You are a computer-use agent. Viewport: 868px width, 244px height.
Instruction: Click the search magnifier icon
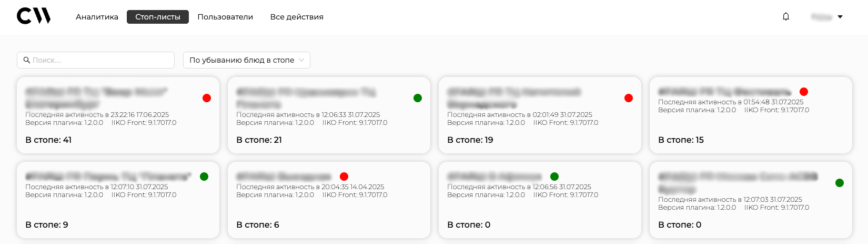click(x=27, y=60)
